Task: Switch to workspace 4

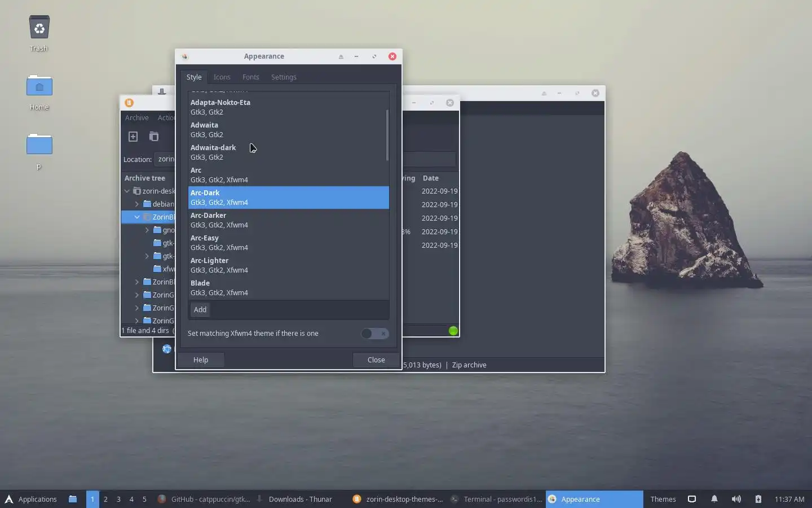Action: 131,499
